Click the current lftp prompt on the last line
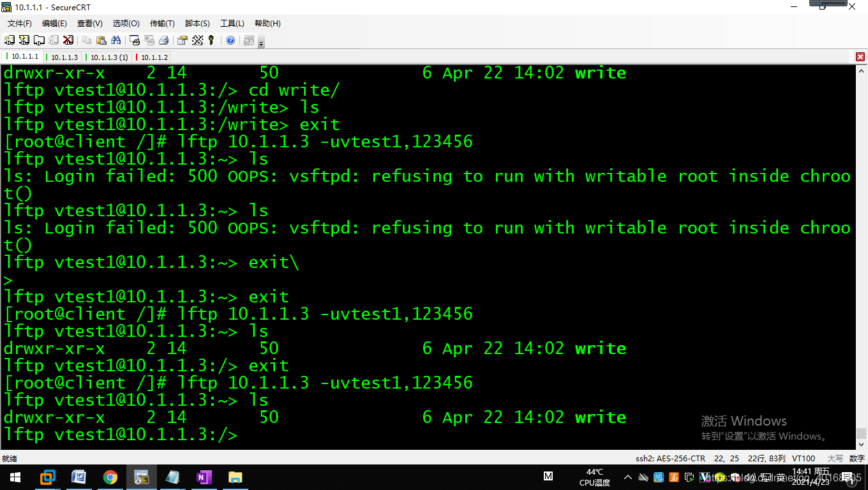 pyautogui.click(x=121, y=435)
